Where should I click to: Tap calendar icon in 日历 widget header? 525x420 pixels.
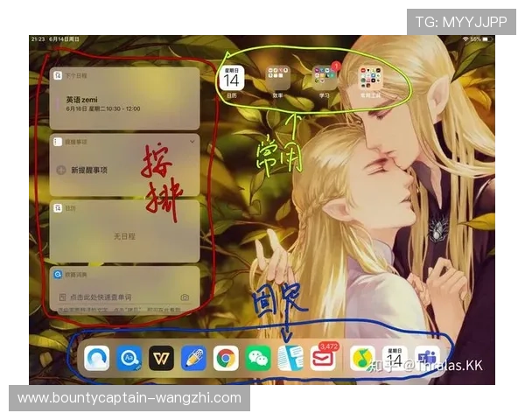(x=58, y=208)
